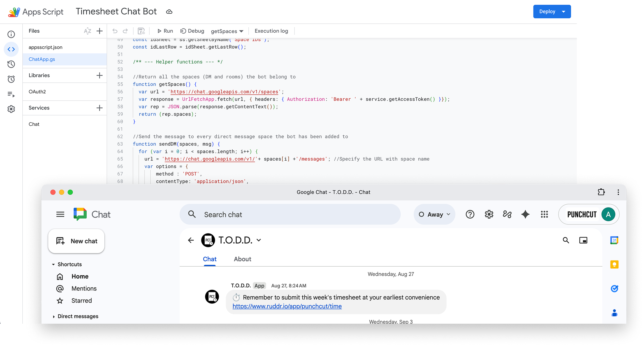The width and height of the screenshot is (644, 347).
Task: Click the Search chat field
Action: pos(290,215)
